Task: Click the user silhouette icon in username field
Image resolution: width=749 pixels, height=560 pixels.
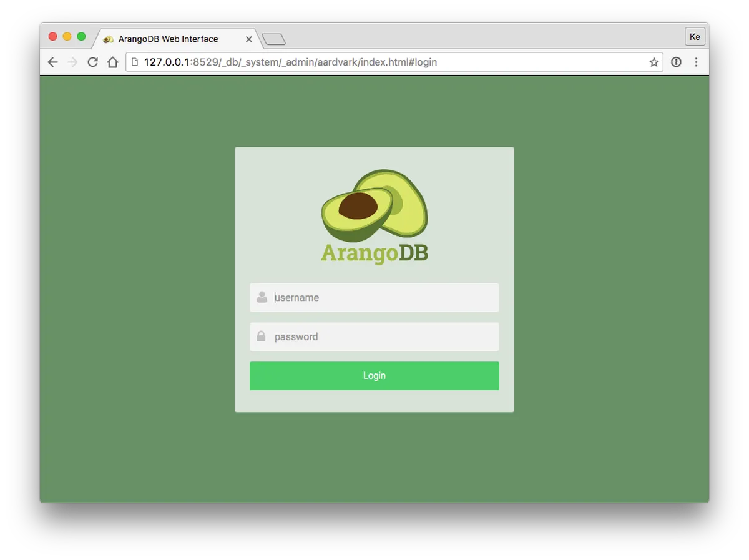Action: point(262,298)
